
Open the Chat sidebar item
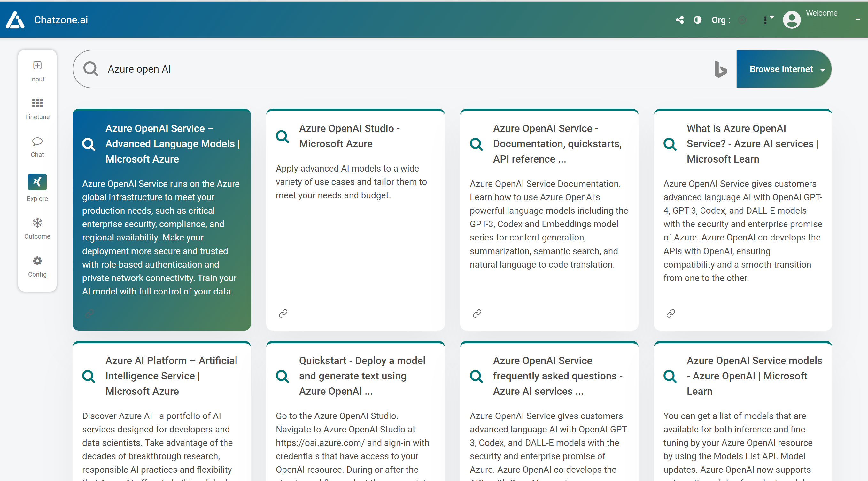click(37, 147)
